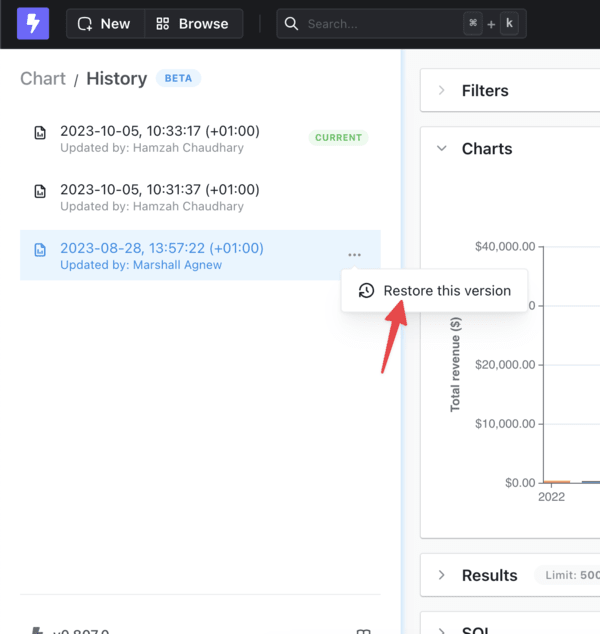
Task: Click the blue file icon of selected version
Action: 40,250
